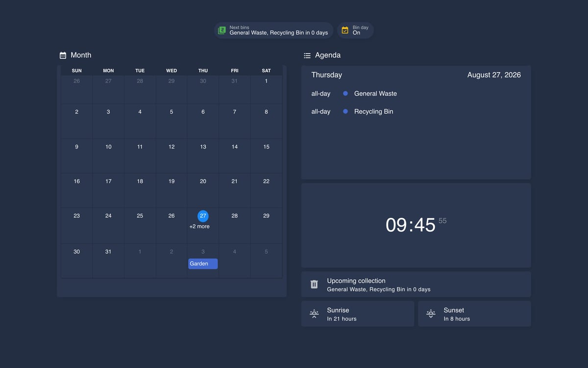
Task: Open the Sunset In 8 hours card
Action: [474, 314]
